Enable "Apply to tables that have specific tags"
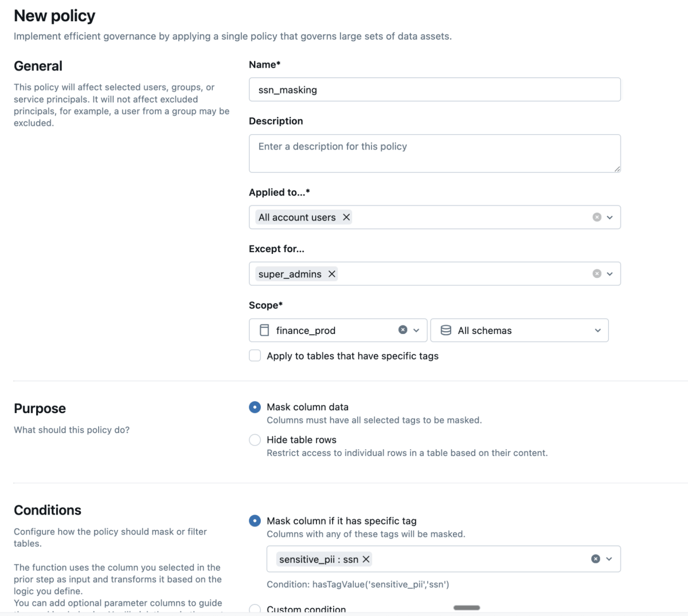The image size is (688, 616). 255,355
